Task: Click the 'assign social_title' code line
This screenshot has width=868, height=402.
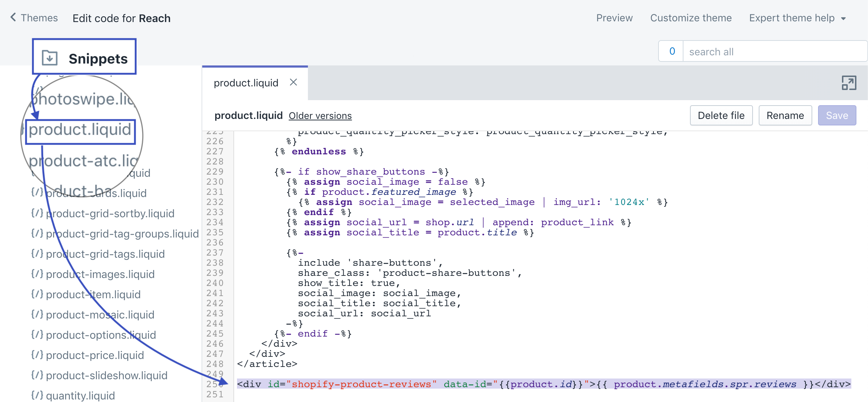Action: click(x=410, y=232)
